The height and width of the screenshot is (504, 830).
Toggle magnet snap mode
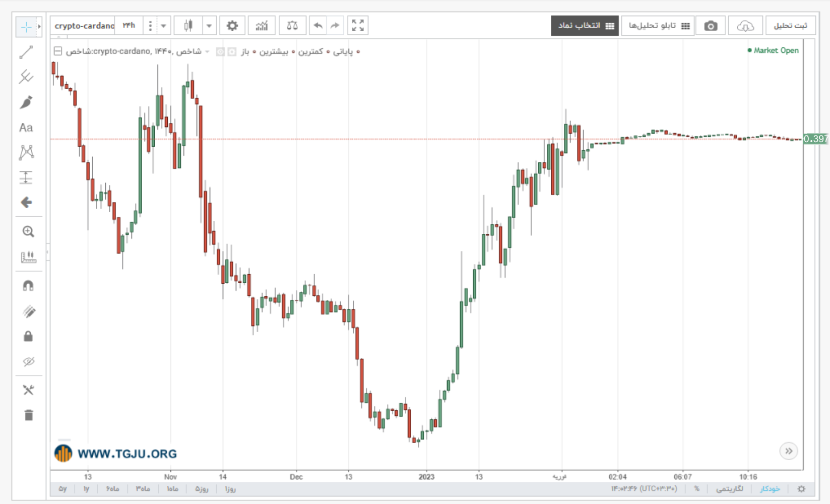pos(28,286)
